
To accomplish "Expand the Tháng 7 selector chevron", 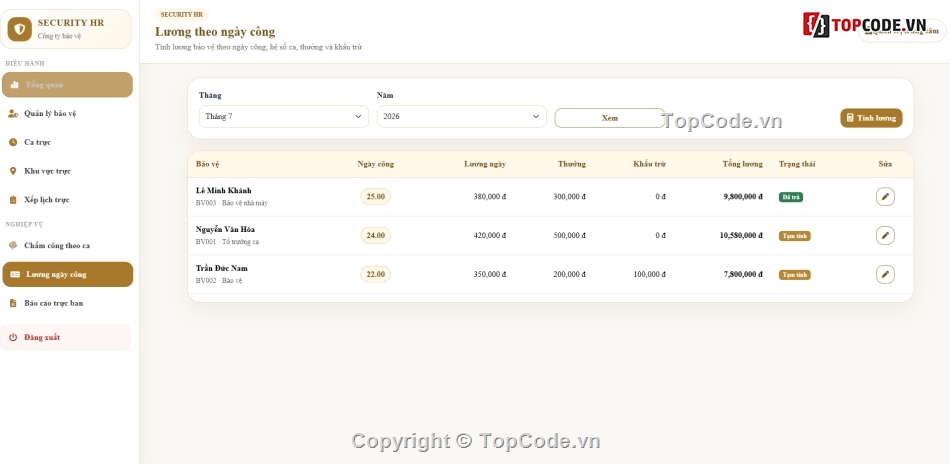I will (358, 116).
